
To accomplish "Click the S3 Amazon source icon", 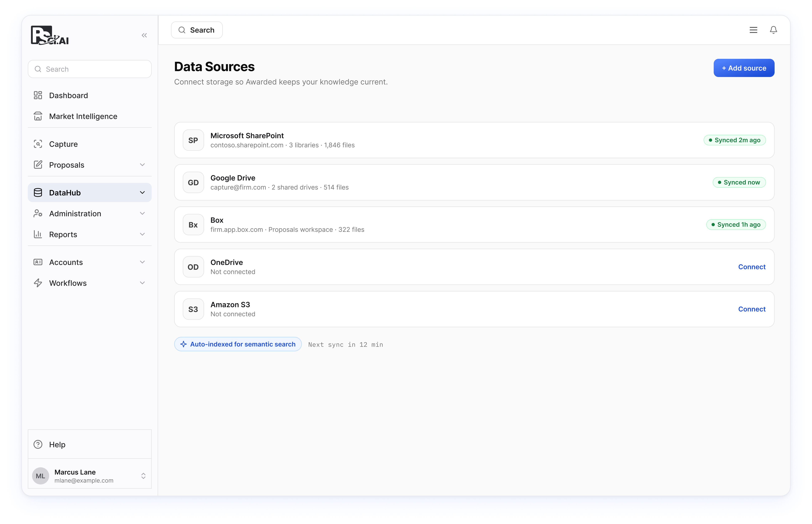I will tap(193, 309).
